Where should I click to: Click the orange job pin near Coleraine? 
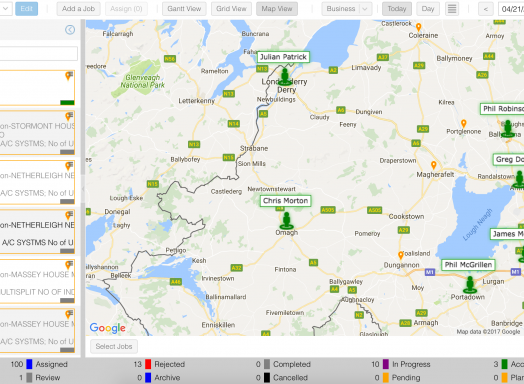tap(418, 27)
